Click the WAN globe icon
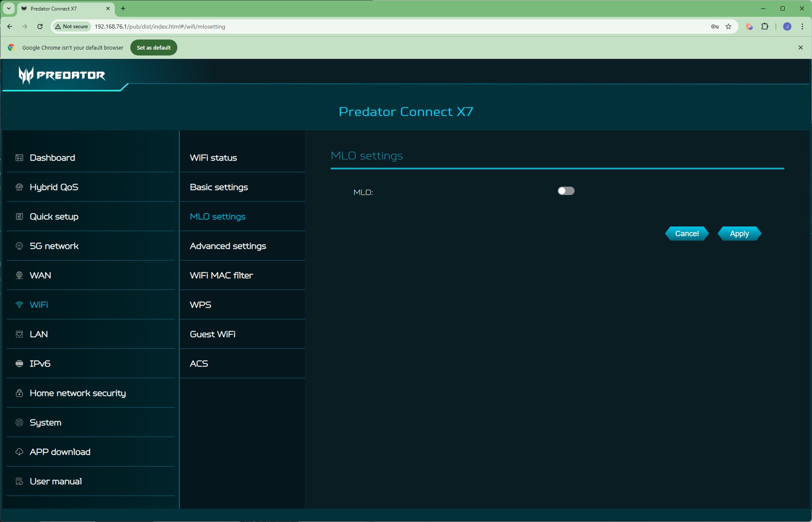 (x=19, y=275)
